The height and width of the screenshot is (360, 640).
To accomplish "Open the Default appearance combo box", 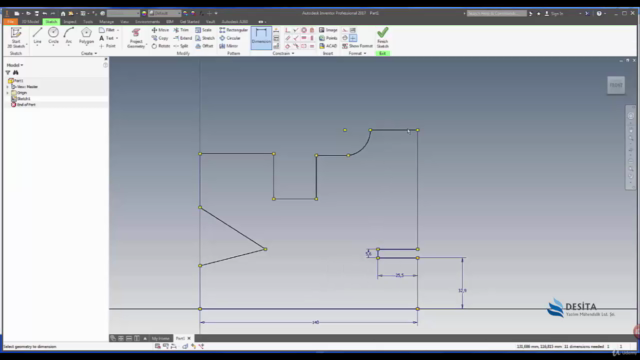I will (165, 13).
